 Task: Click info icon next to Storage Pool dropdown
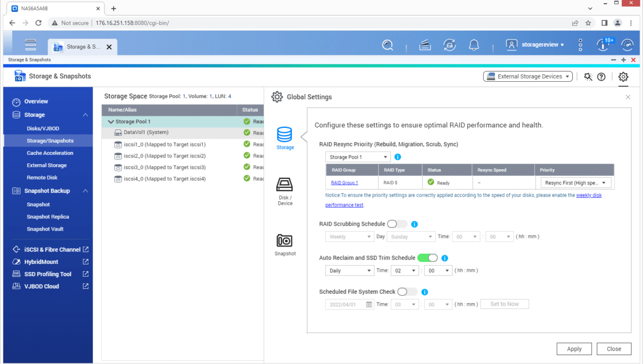(x=397, y=157)
